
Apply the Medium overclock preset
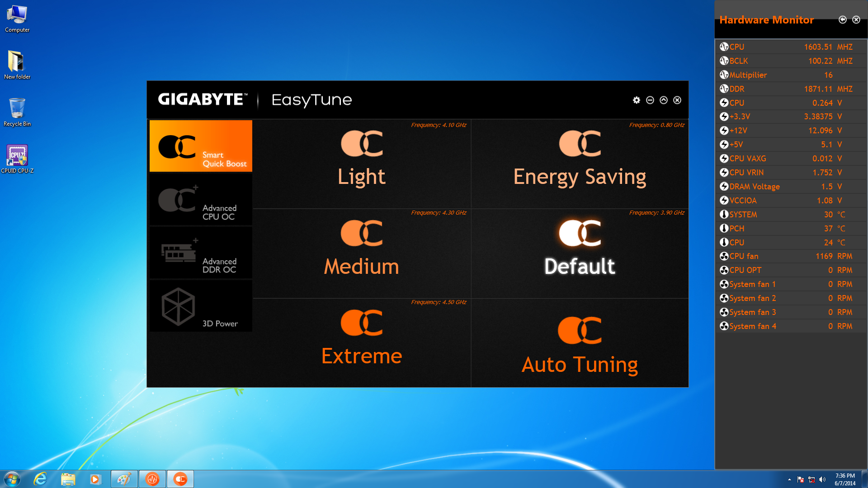tap(362, 253)
